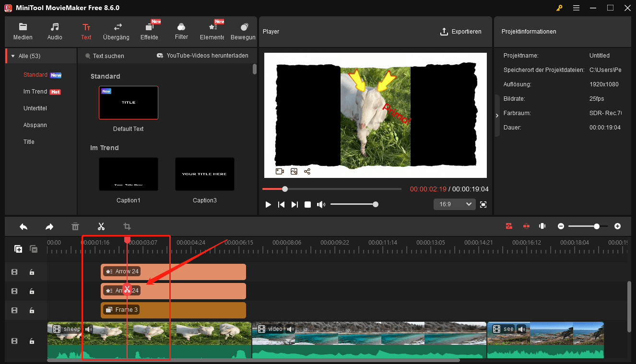636x364 pixels.
Task: Mute the sheep clip audio
Action: tap(88, 329)
